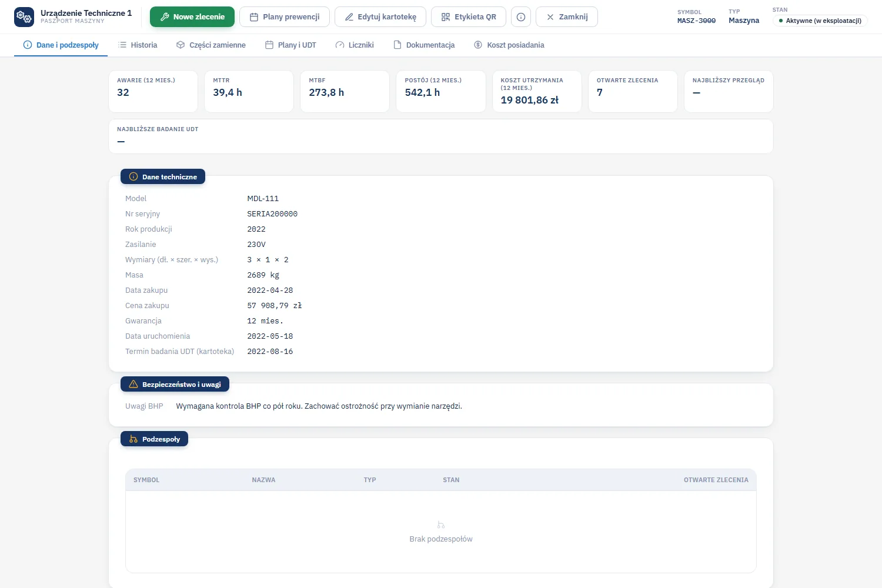Screen dimensions: 882x588
Task: Click the Stan column header in Podzespoły
Action: tap(451, 480)
